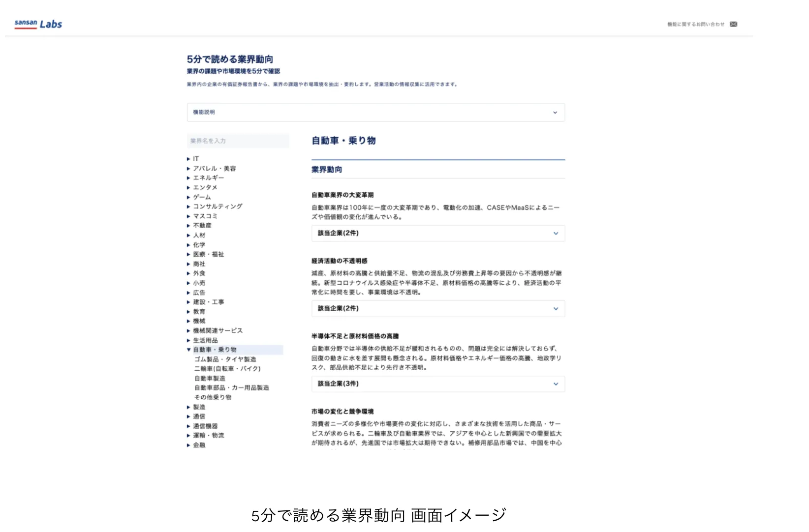Expand アパレル・美容 category

(x=211, y=168)
